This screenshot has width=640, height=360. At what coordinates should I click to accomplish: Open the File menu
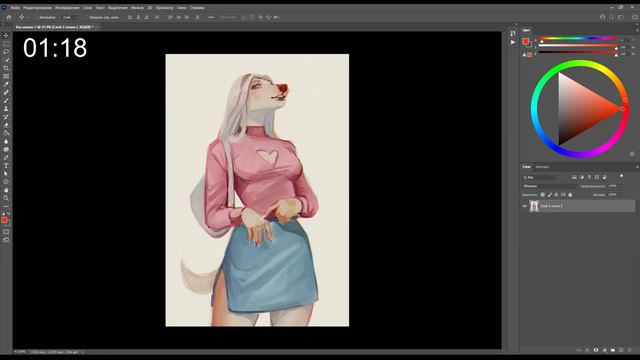(15, 7)
